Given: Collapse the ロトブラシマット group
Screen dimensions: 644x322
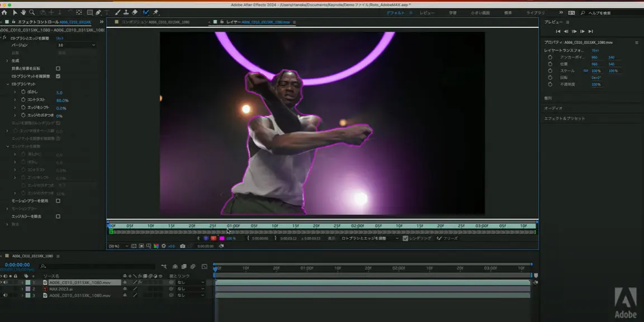Looking at the screenshot, I should tap(7, 84).
